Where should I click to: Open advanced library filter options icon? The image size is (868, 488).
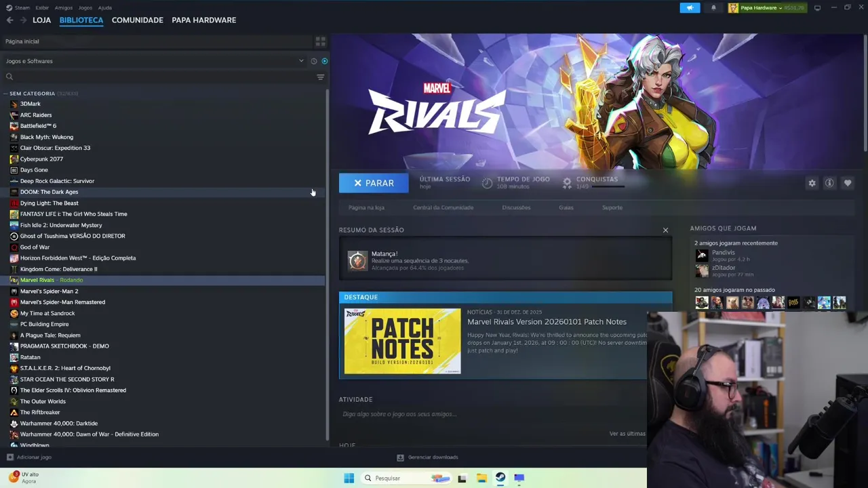[x=321, y=77]
